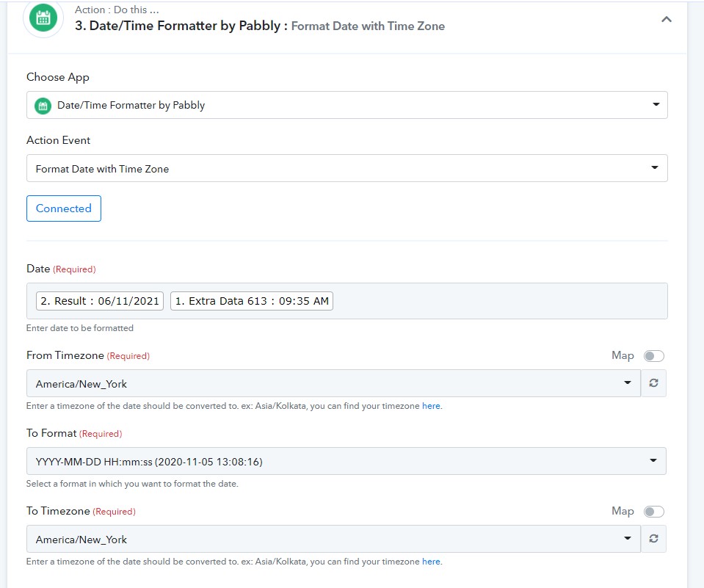
Task: Open 'here' link under To Timezone
Action: click(x=431, y=562)
